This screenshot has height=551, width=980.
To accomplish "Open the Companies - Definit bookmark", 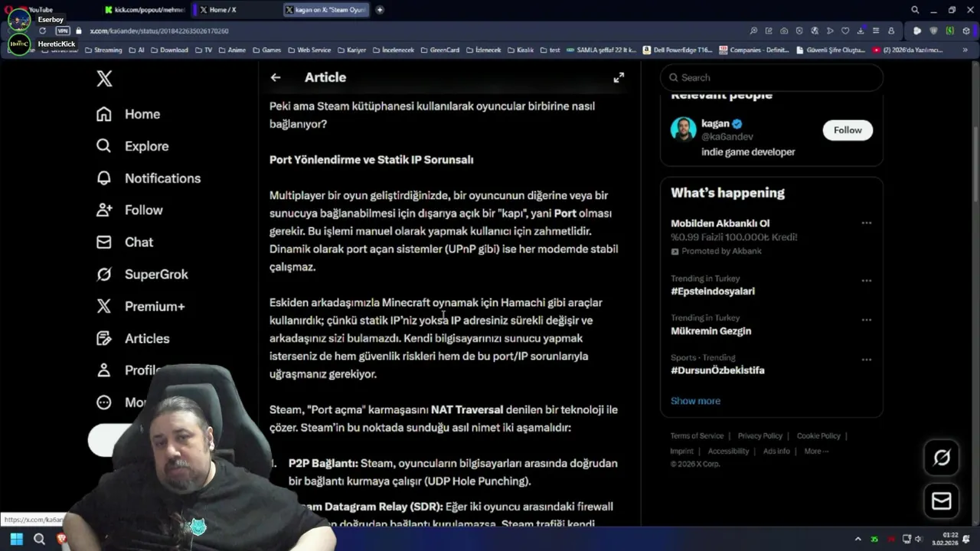I will 754,50.
